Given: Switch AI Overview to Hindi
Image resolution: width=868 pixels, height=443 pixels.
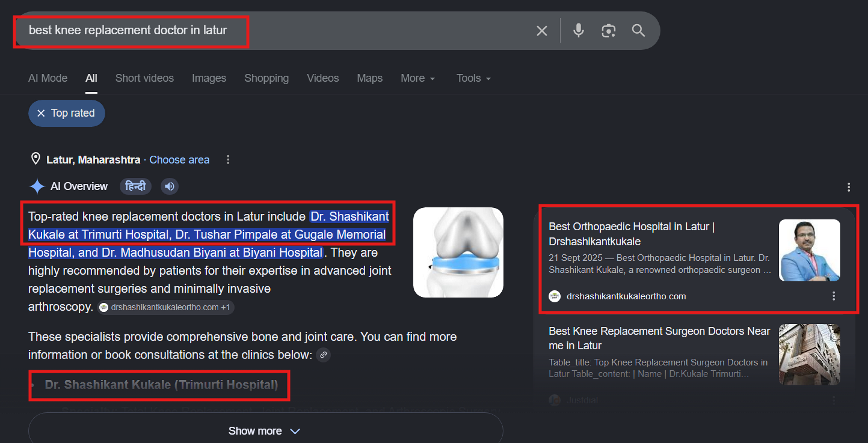Looking at the screenshot, I should (x=135, y=186).
